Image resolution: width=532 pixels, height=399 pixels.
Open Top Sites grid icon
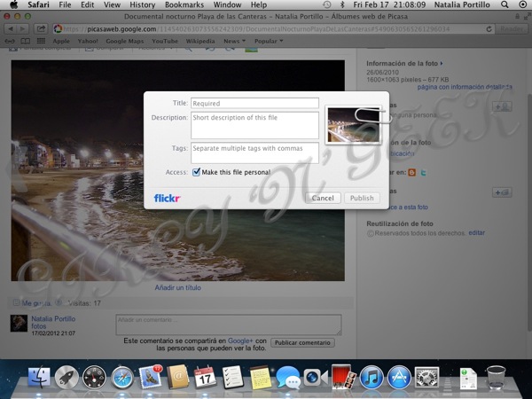(41, 41)
